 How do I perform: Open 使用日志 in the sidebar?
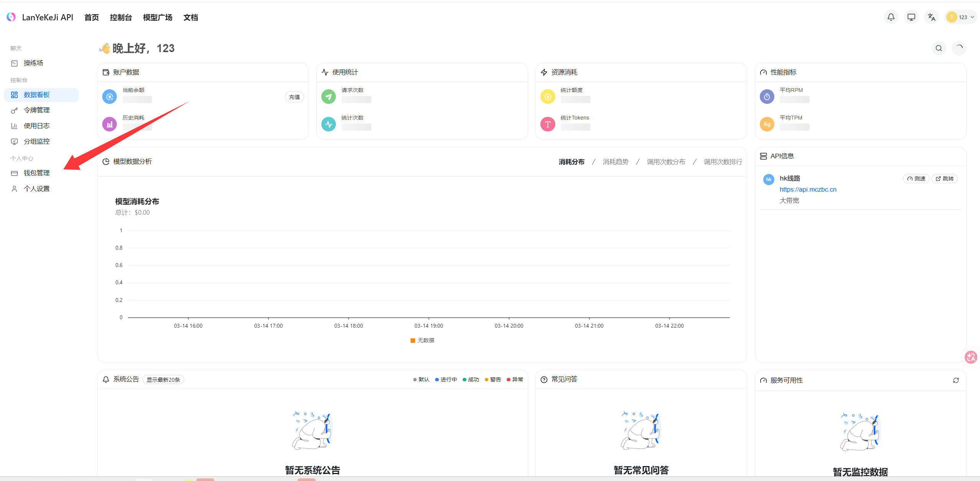[x=41, y=126]
